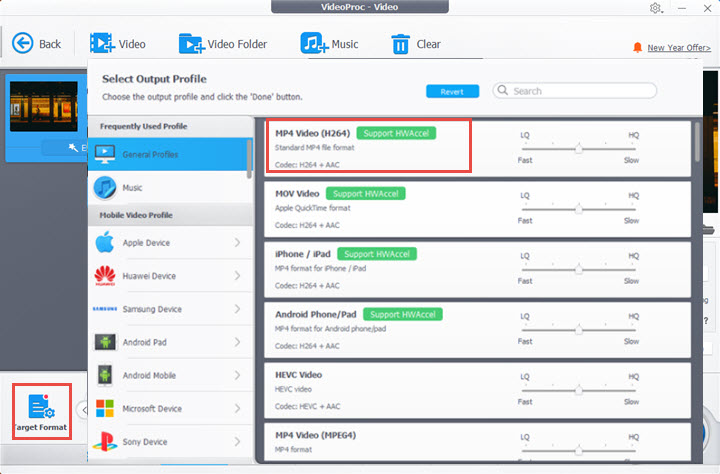
Task: Click the search magnifier icon
Action: pos(503,90)
